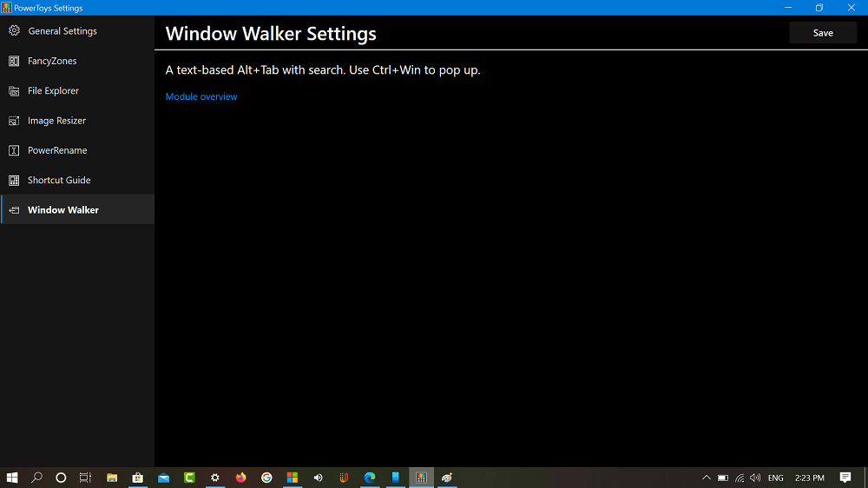This screenshot has height=488, width=868.
Task: Show hidden system tray icons
Action: (707, 478)
